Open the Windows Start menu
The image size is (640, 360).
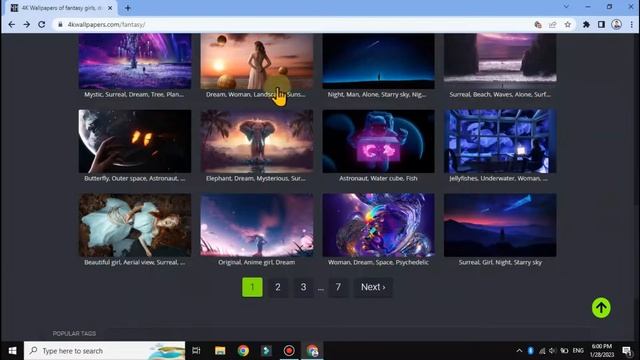coord(12,351)
